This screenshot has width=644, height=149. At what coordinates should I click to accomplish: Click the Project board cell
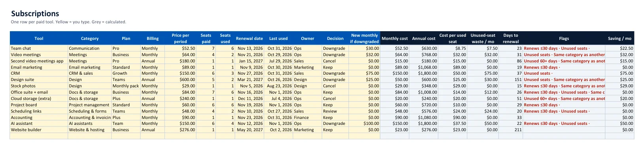click(39, 105)
